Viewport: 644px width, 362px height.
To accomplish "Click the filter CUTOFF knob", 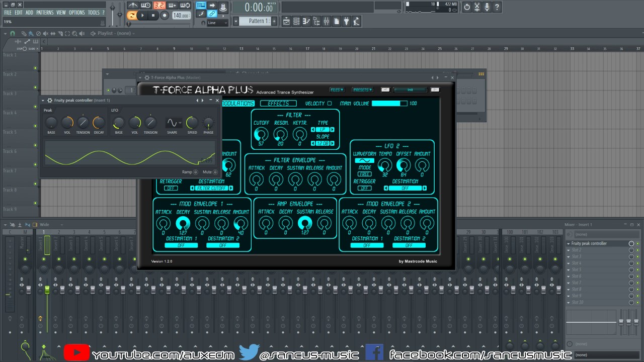I will coord(261,134).
